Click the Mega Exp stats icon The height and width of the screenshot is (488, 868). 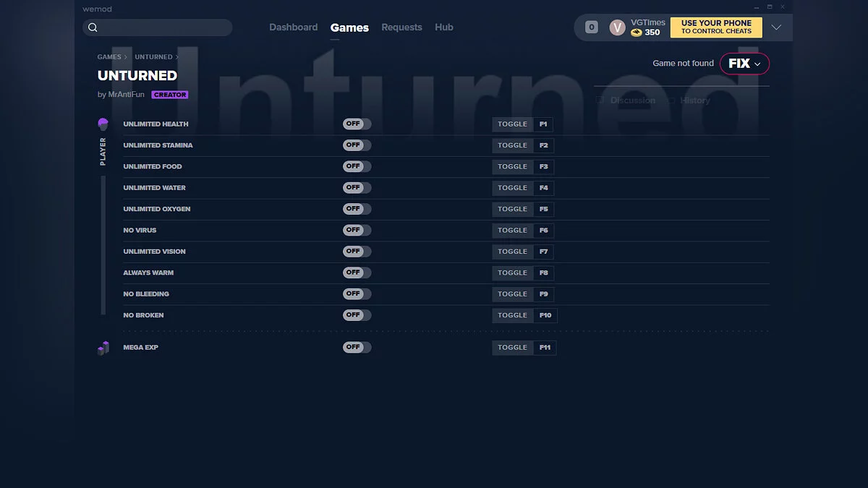[103, 348]
